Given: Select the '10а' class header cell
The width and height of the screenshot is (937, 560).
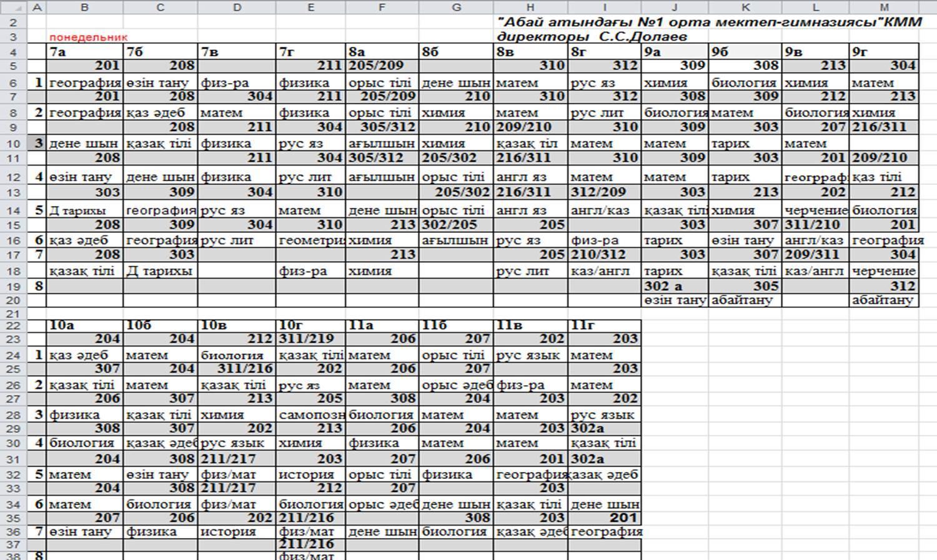Looking at the screenshot, I should [85, 325].
